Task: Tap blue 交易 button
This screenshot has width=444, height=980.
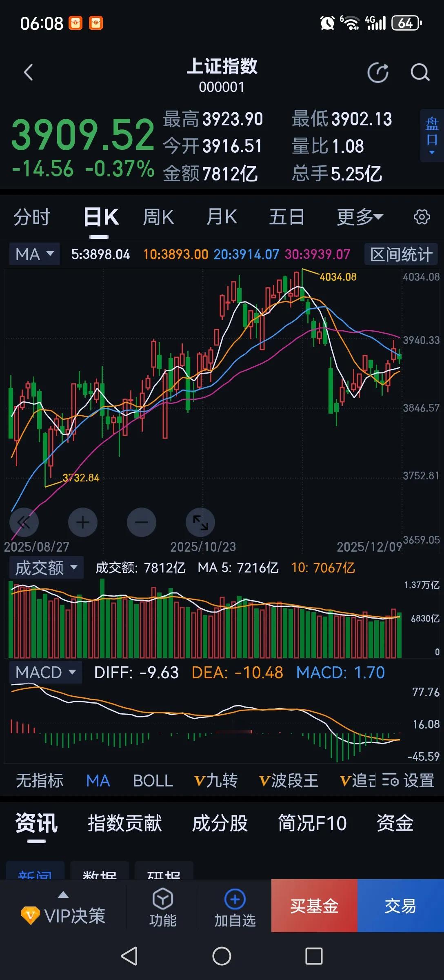Action: (401, 906)
